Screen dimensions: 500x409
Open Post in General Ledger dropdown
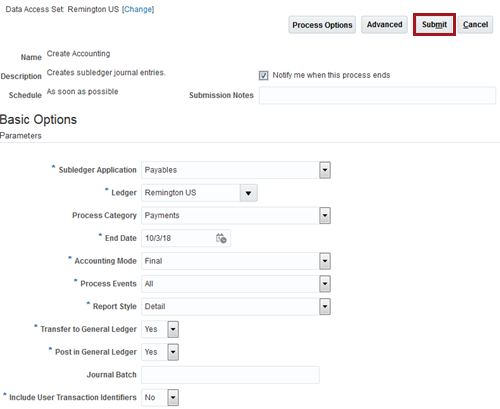173,352
